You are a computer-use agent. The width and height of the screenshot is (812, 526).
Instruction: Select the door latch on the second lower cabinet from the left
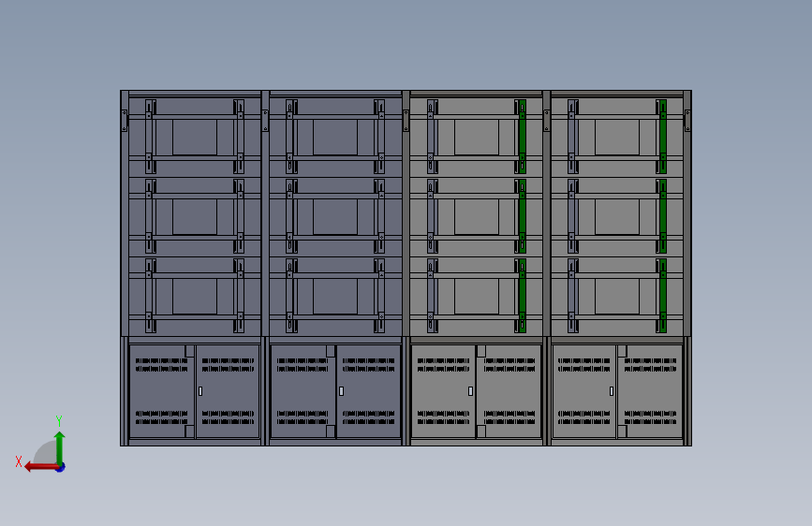tap(341, 391)
